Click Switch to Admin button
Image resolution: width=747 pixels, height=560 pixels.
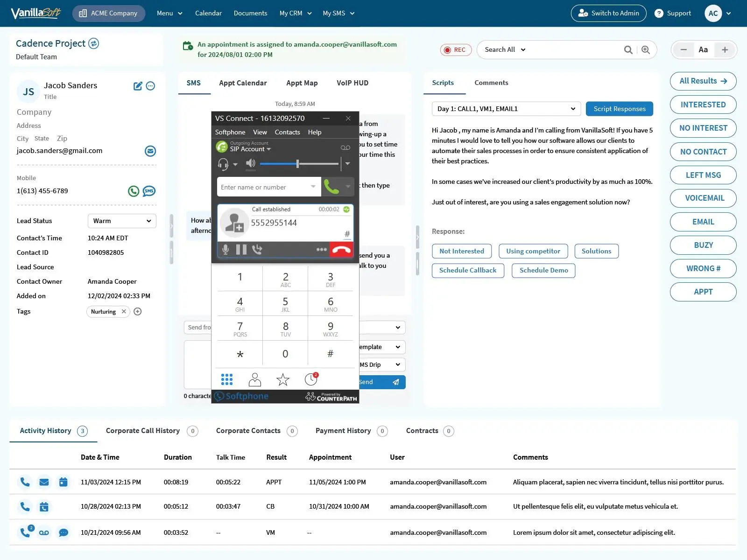point(608,14)
